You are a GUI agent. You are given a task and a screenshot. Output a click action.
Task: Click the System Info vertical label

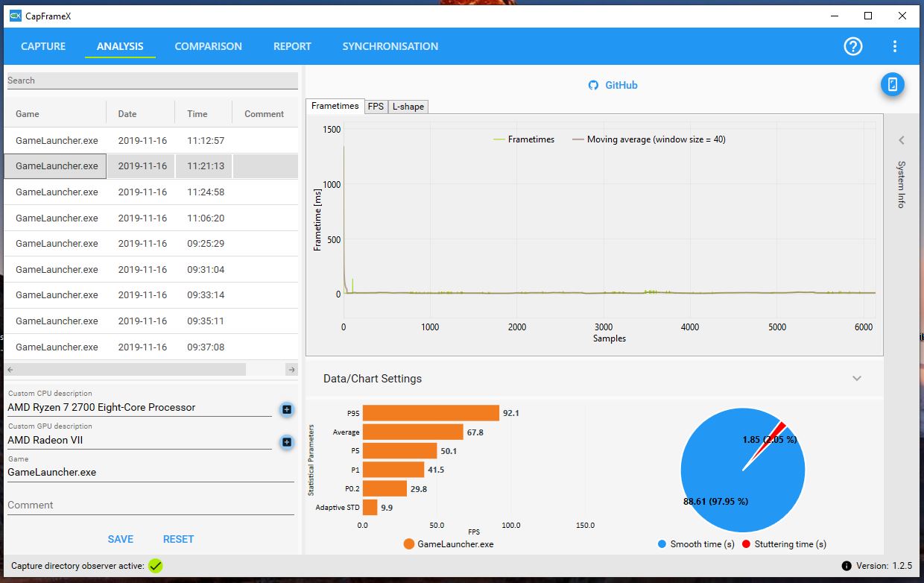901,184
